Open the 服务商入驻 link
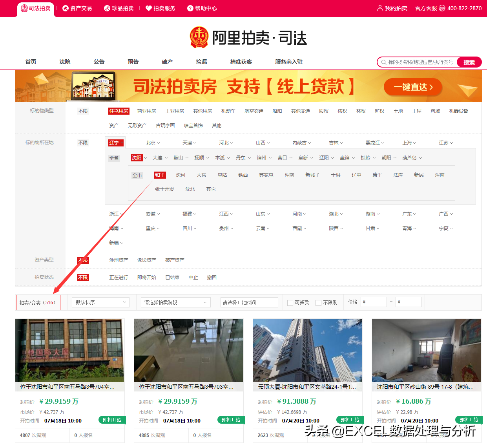The image size is (487, 448). (289, 62)
